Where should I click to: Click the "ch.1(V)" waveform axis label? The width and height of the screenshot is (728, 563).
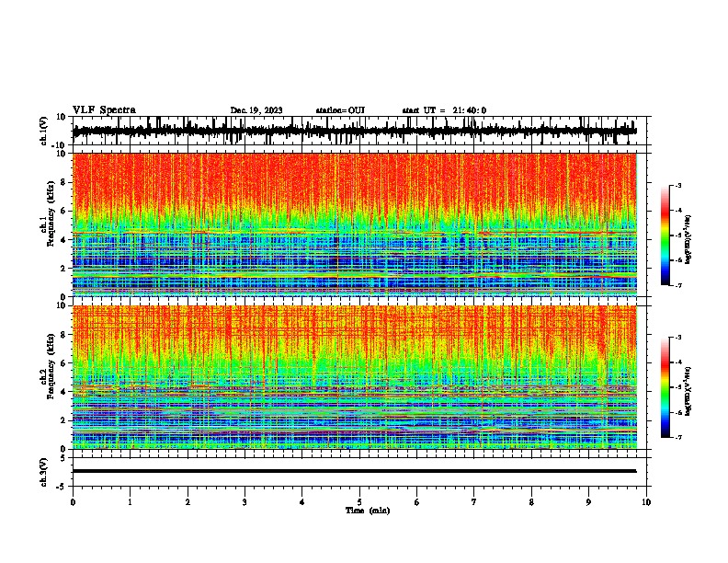(x=44, y=132)
